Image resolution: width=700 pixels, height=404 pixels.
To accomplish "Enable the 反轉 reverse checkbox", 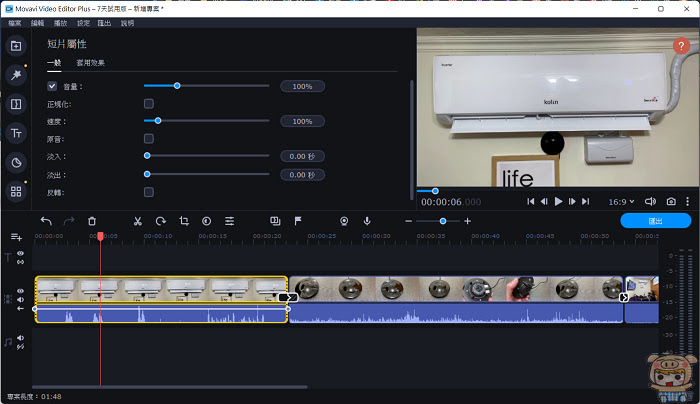I will click(149, 192).
